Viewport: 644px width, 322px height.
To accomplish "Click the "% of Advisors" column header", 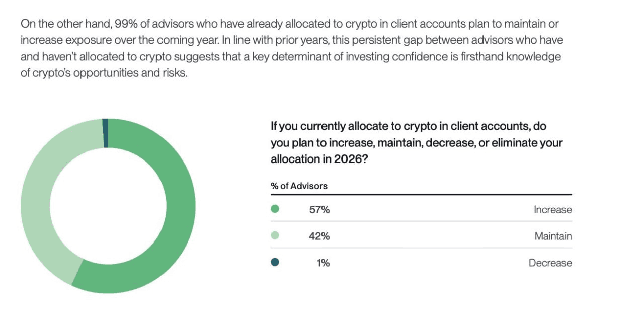I will pos(299,186).
